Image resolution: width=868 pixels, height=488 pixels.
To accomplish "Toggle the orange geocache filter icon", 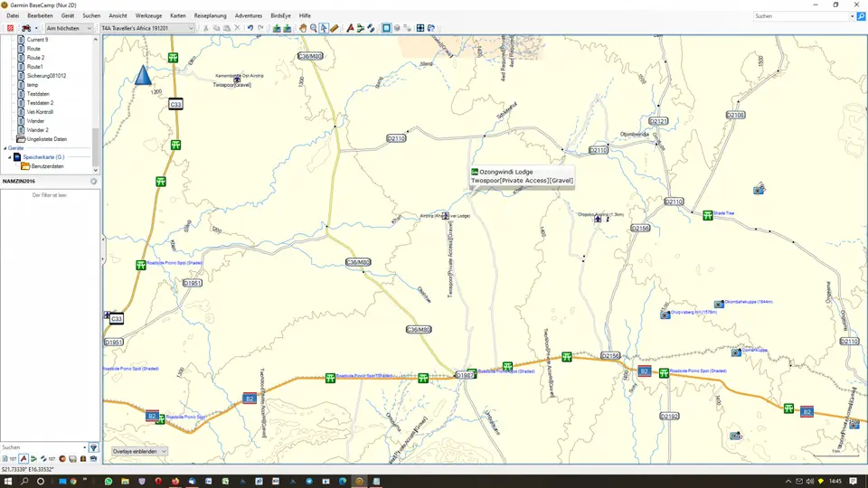I will tap(62, 459).
